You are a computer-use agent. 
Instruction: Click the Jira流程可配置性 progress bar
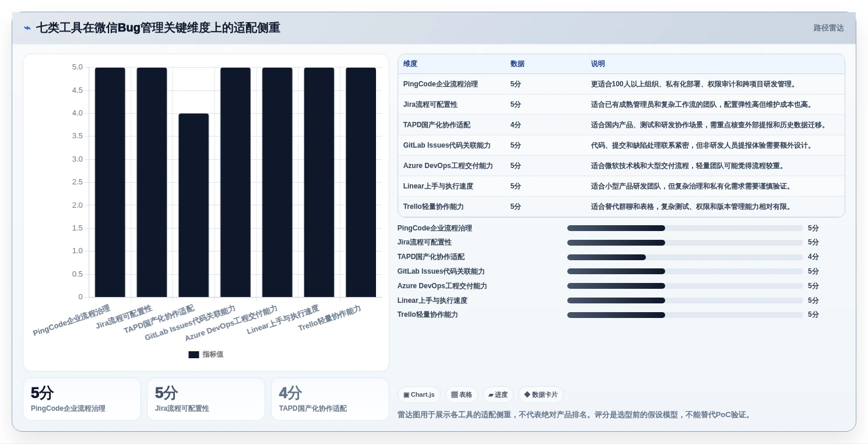685,243
